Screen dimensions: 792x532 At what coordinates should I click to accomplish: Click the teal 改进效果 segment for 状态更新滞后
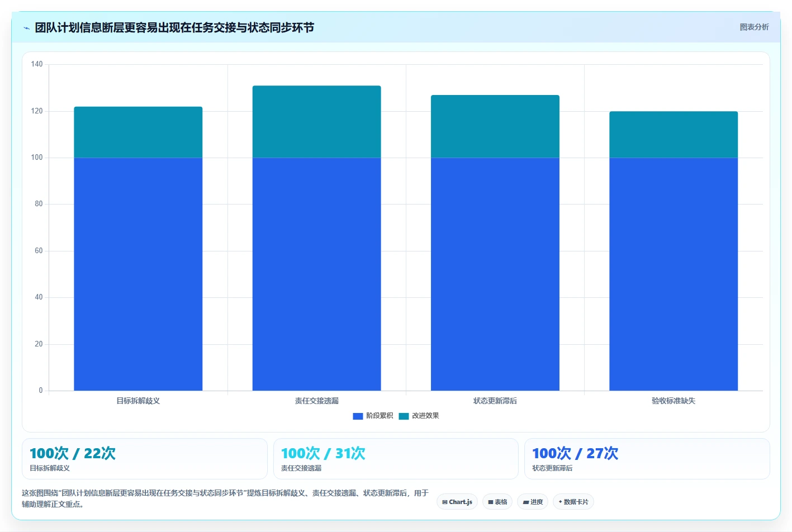495,126
